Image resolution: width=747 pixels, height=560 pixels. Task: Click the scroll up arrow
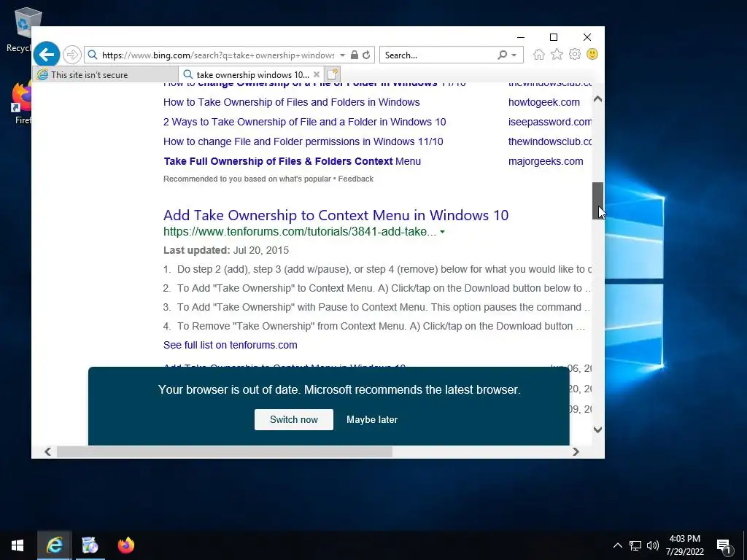pyautogui.click(x=598, y=99)
